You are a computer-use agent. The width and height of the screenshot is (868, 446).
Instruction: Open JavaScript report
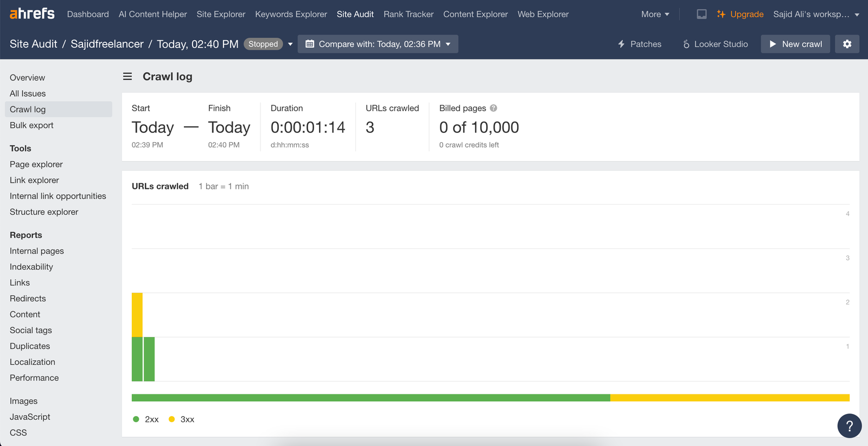coord(30,417)
